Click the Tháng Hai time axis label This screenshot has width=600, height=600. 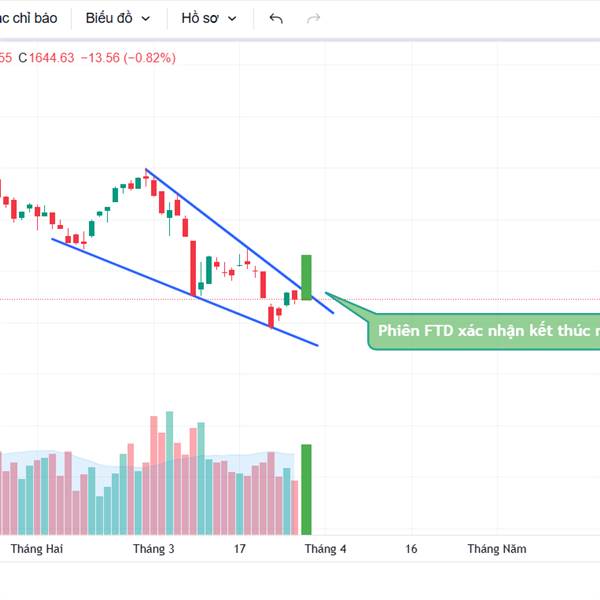pyautogui.click(x=37, y=549)
